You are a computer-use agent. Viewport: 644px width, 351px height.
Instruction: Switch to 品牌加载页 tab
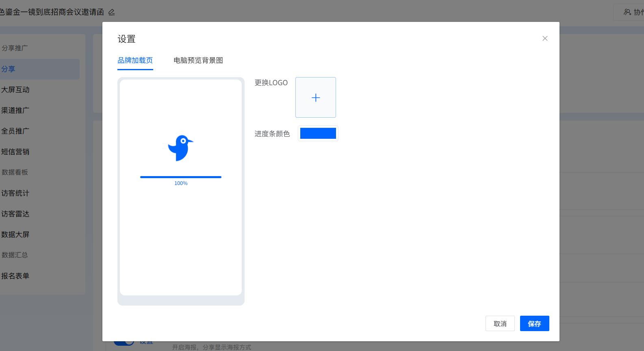click(135, 60)
